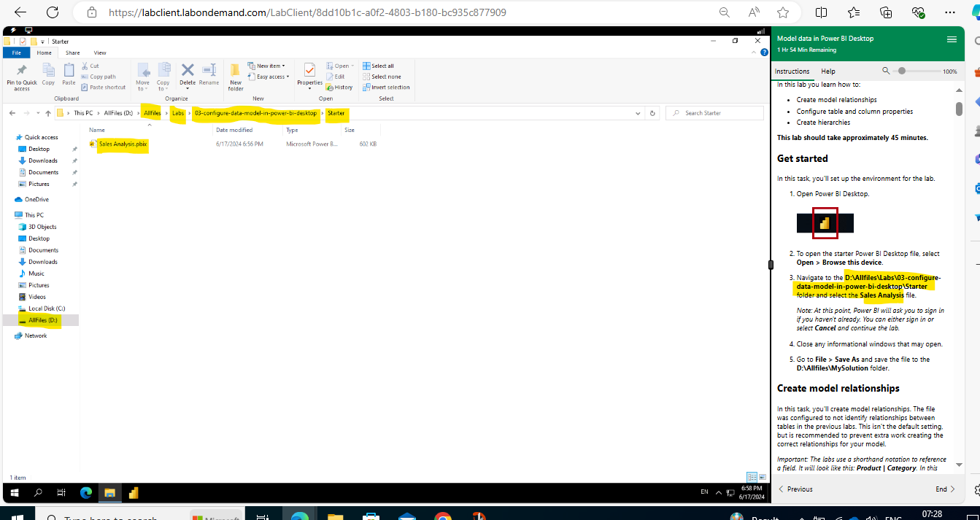Open Explorer Help question-mark icon
The width and height of the screenshot is (980, 520).
pyautogui.click(x=764, y=53)
